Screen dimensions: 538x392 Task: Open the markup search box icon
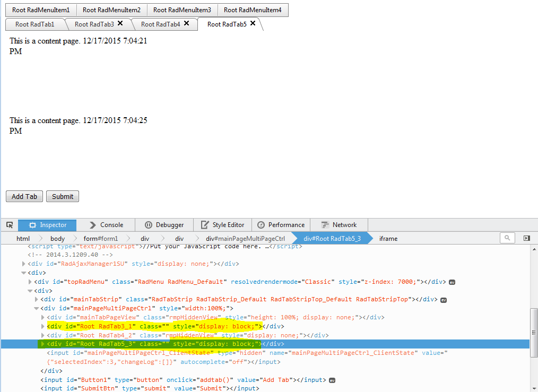[507, 238]
